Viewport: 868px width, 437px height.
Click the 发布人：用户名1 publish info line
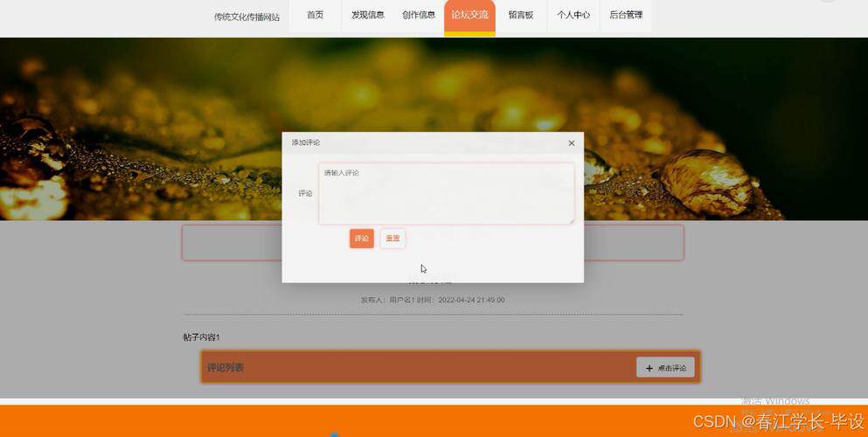(433, 300)
